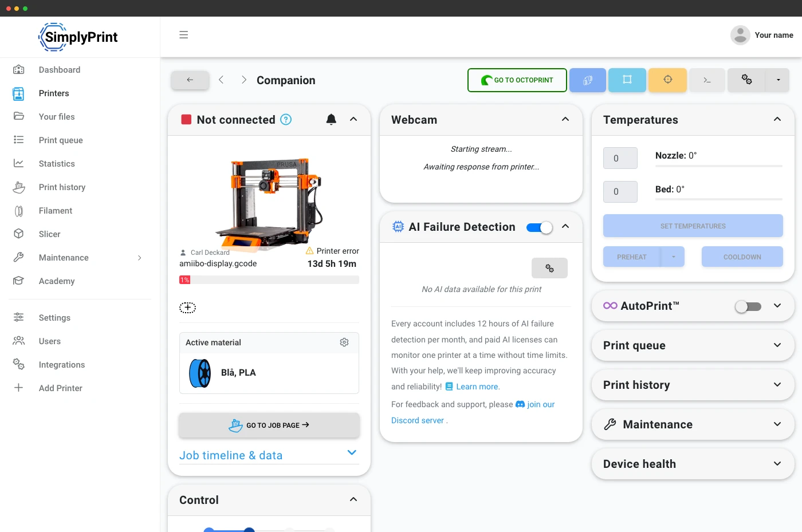Click the Nozzle temperature slider bar
The image size is (802, 532).
719,166
